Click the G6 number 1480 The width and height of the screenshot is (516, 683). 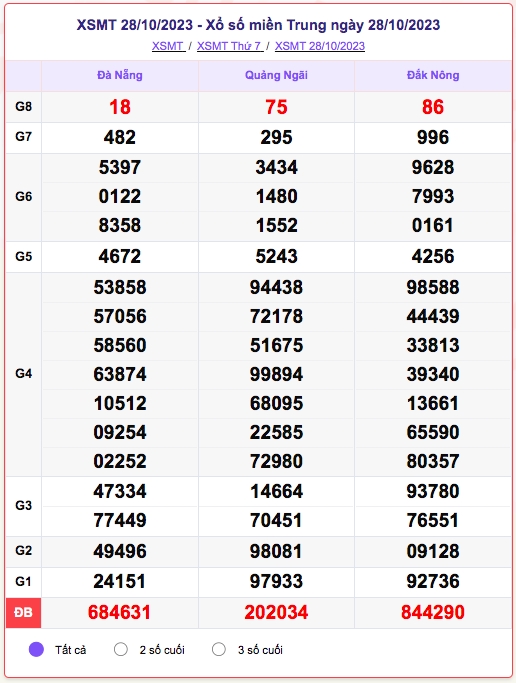click(276, 196)
